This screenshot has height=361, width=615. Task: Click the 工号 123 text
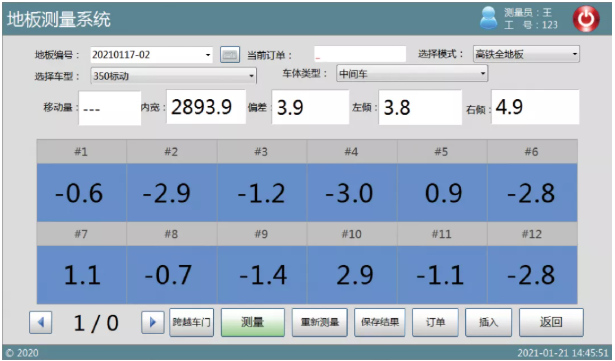531,25
